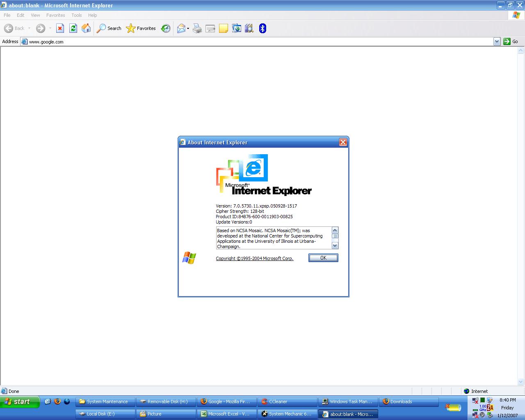Click the page scrollbar down arrow
525x420 pixels.
[x=521, y=382]
